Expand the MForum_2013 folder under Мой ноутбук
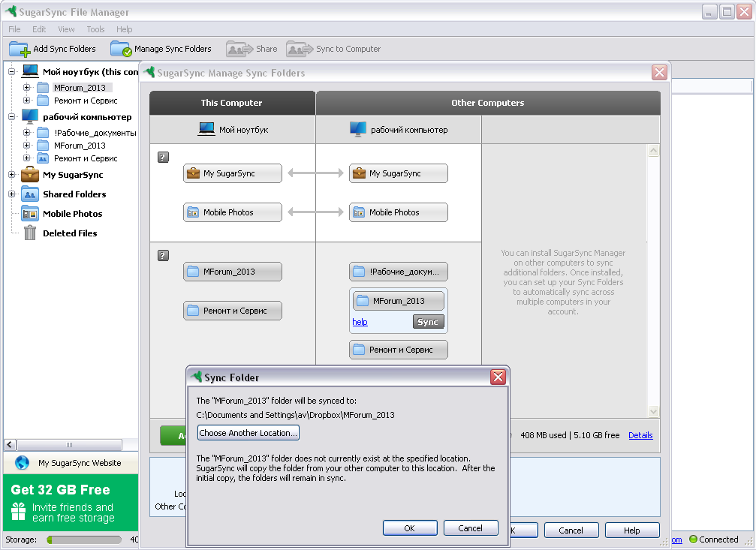This screenshot has height=550, width=756. [26, 87]
